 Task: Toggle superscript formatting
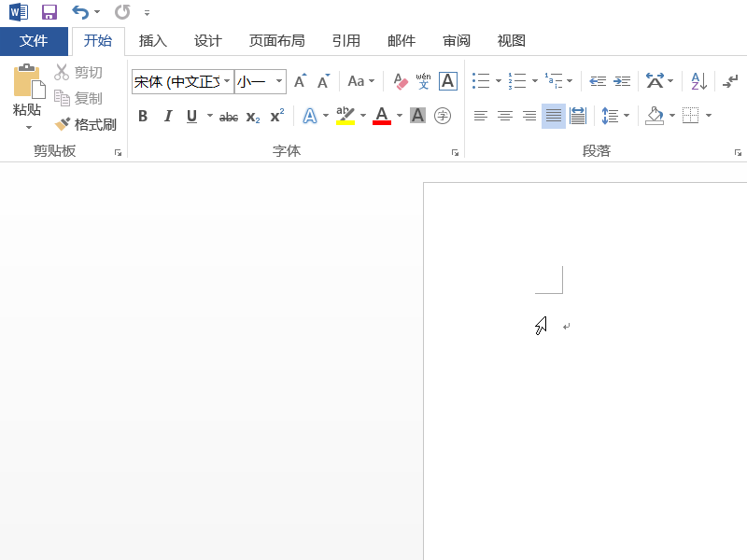pos(276,116)
